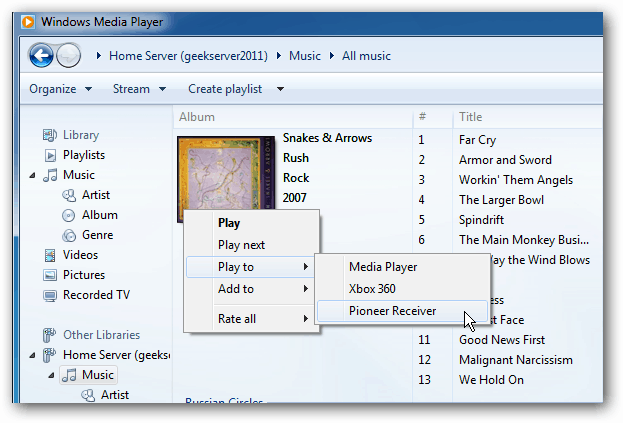Select the track Far Cry
The height and width of the screenshot is (423, 623).
coord(477,140)
